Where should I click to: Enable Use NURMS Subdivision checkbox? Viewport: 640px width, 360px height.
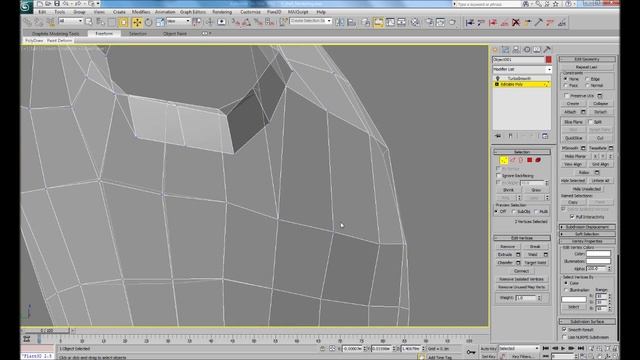point(564,337)
